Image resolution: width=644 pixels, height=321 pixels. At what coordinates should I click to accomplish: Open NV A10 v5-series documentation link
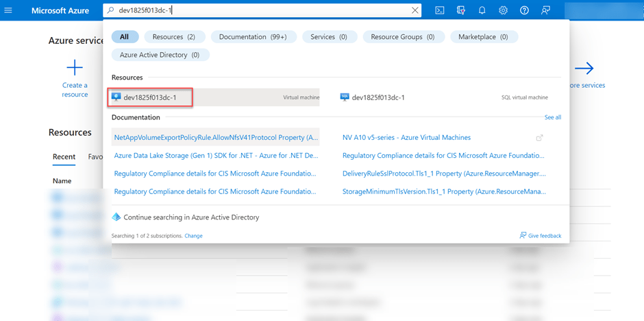tap(406, 138)
